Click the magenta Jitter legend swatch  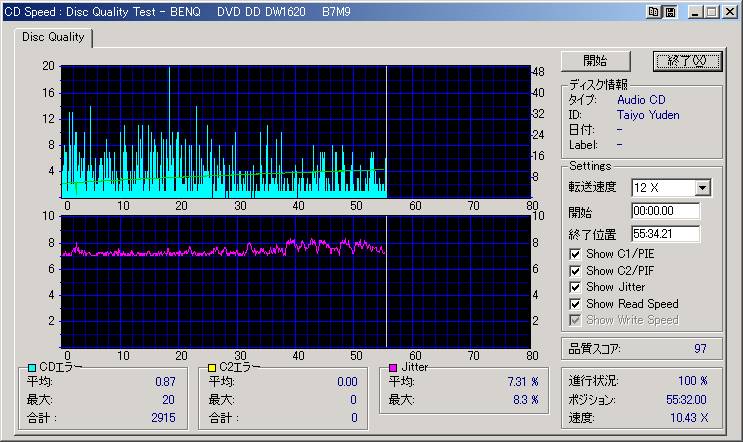(392, 368)
